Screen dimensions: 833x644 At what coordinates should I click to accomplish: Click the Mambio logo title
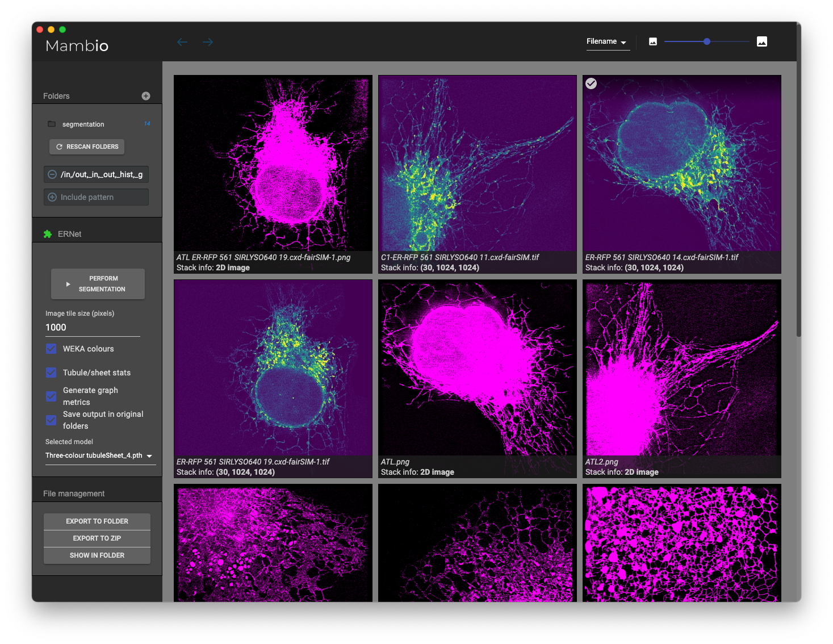[77, 45]
